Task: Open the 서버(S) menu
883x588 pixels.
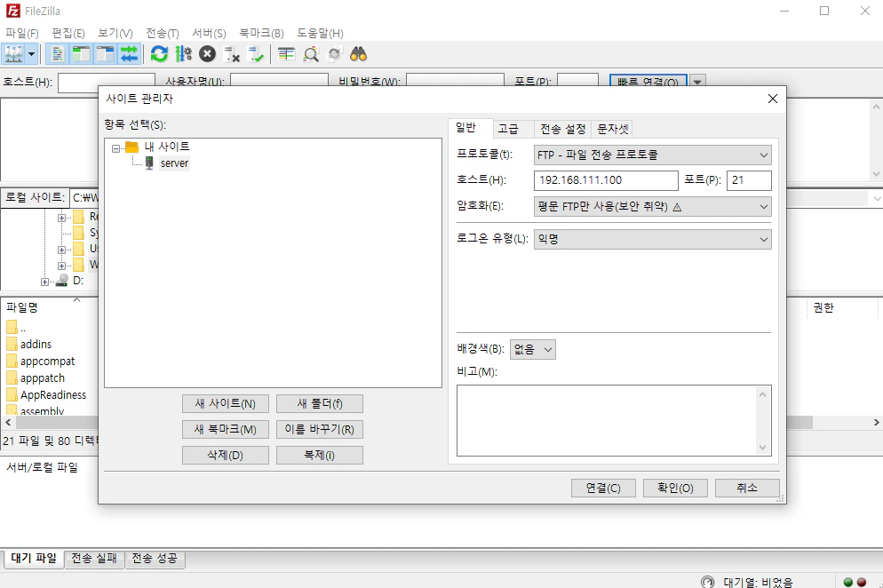Action: [209, 33]
